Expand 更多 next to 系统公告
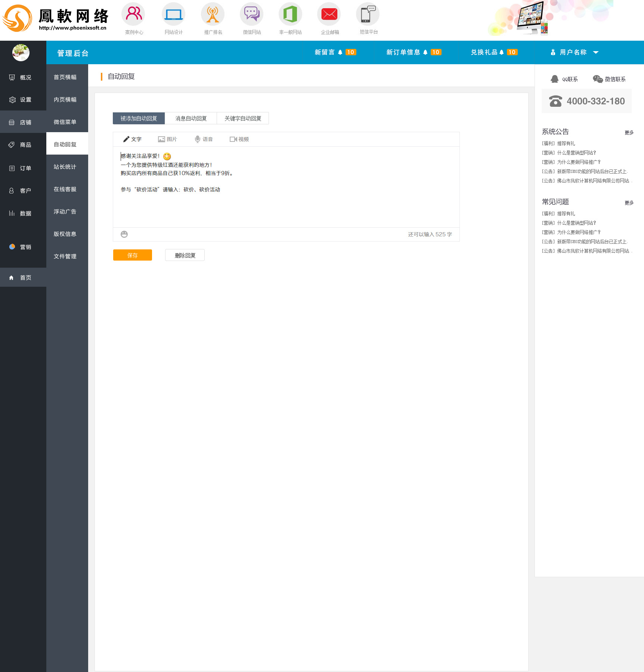The image size is (644, 672). [x=629, y=133]
